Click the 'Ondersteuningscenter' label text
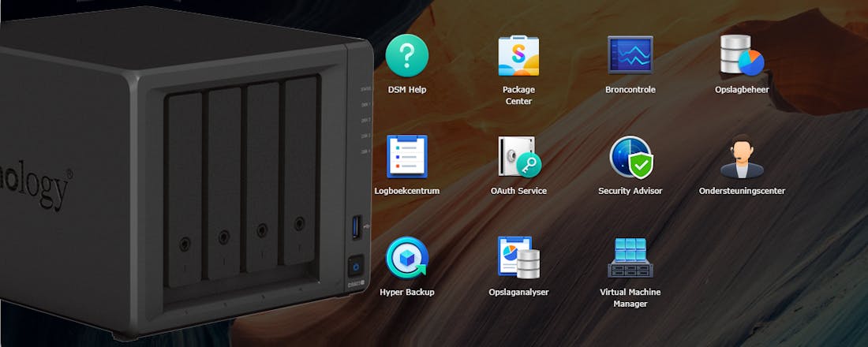This screenshot has height=347, width=868. click(x=742, y=191)
